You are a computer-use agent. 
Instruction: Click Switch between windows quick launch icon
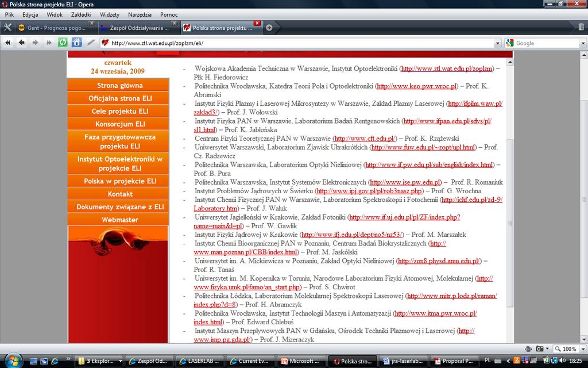44,361
